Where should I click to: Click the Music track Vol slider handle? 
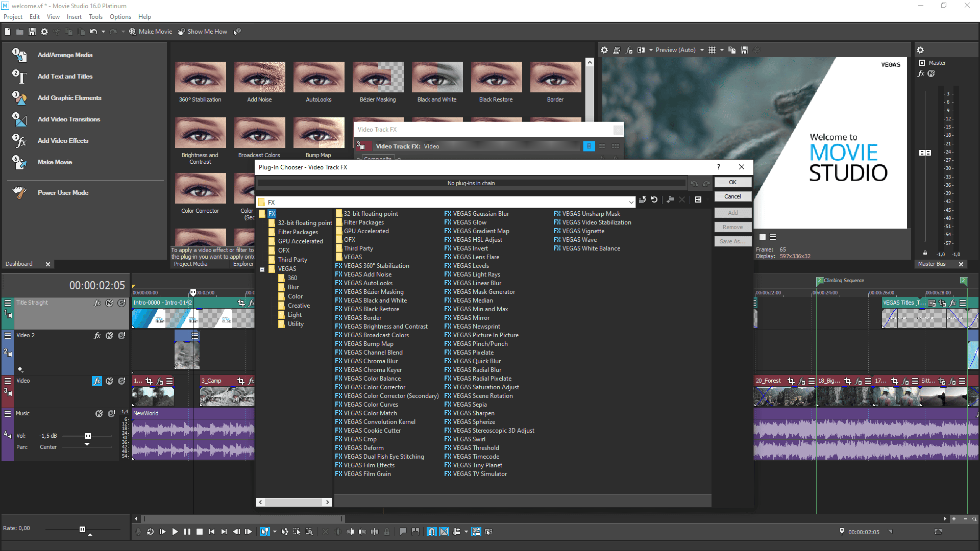(x=88, y=436)
